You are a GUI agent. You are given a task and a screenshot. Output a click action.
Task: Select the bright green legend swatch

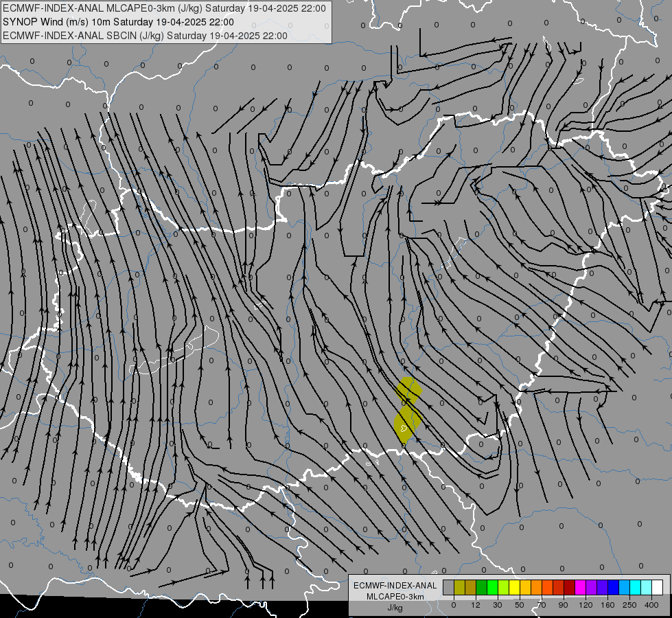pos(492,587)
